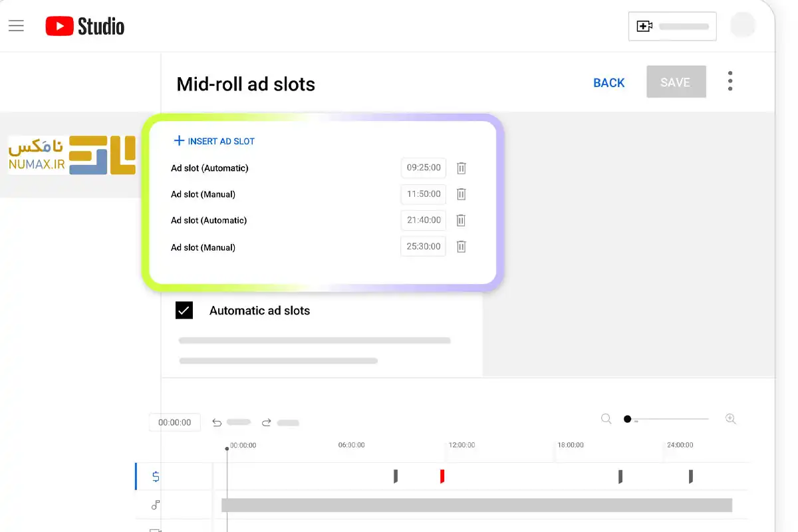The width and height of the screenshot is (798, 532).
Task: Delete the 09:25:00 automatic ad slot
Action: tap(462, 168)
